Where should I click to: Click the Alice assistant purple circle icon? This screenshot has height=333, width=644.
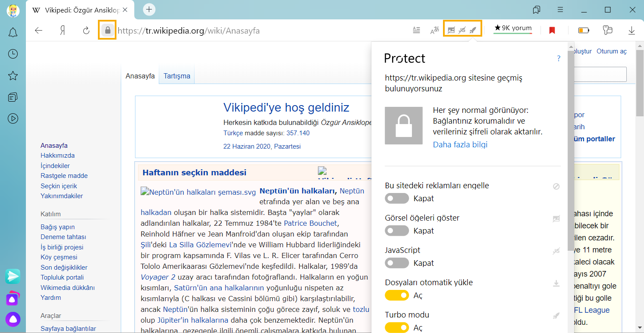13,319
